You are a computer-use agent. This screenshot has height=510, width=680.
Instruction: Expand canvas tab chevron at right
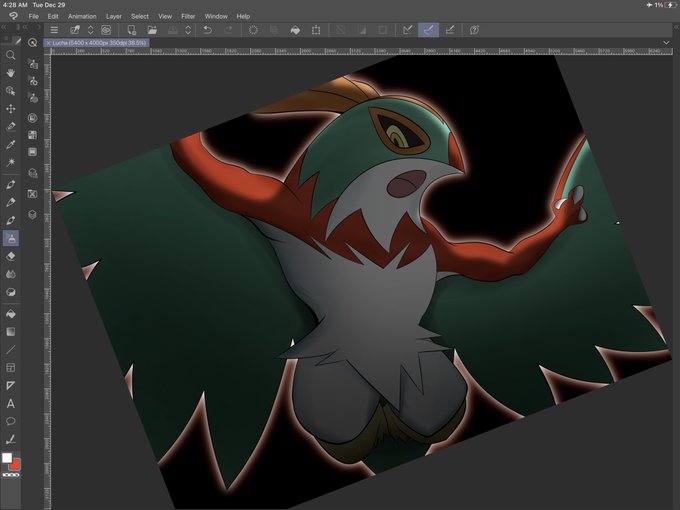coord(666,42)
